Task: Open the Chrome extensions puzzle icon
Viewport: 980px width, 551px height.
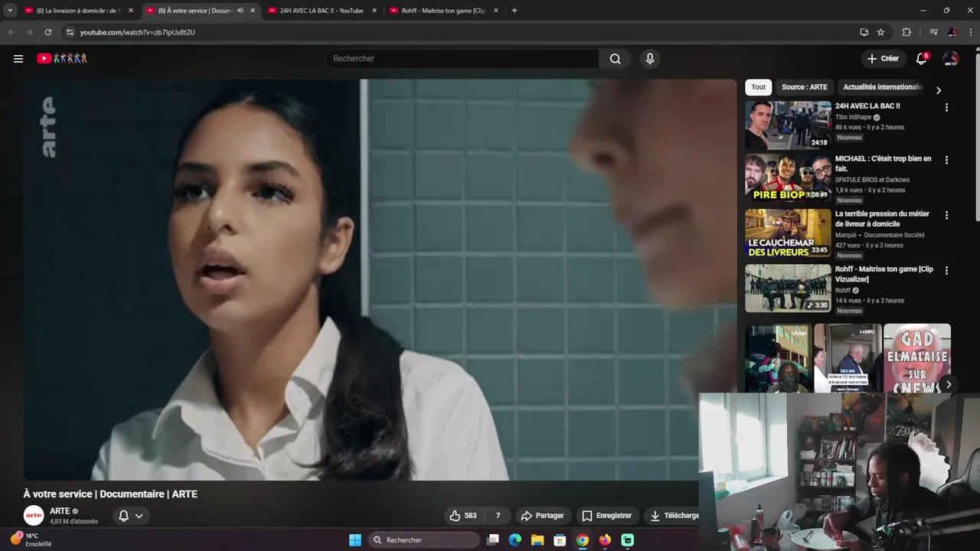Action: (906, 32)
